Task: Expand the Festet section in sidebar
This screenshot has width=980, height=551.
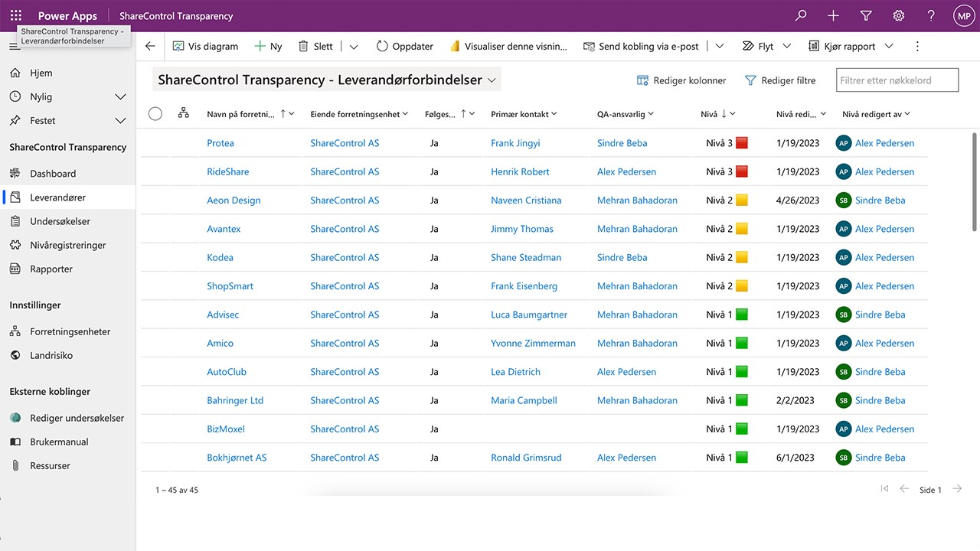Action: pos(120,120)
